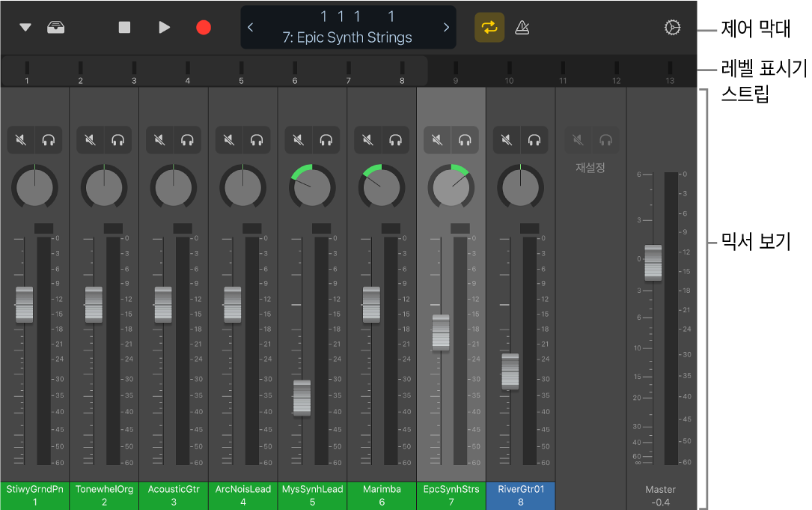The width and height of the screenshot is (812, 510).
Task: Open the library inbox icon
Action: [x=56, y=28]
